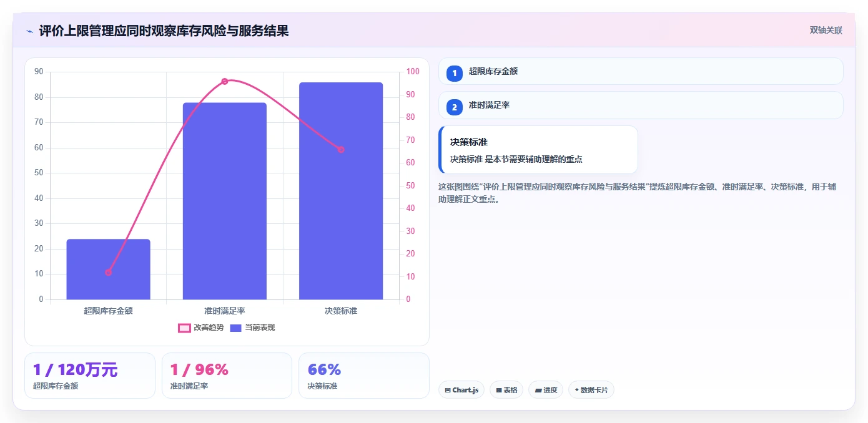Toggle the 当前表现 legend swatch
The width and height of the screenshot is (868, 423).
pos(235,328)
